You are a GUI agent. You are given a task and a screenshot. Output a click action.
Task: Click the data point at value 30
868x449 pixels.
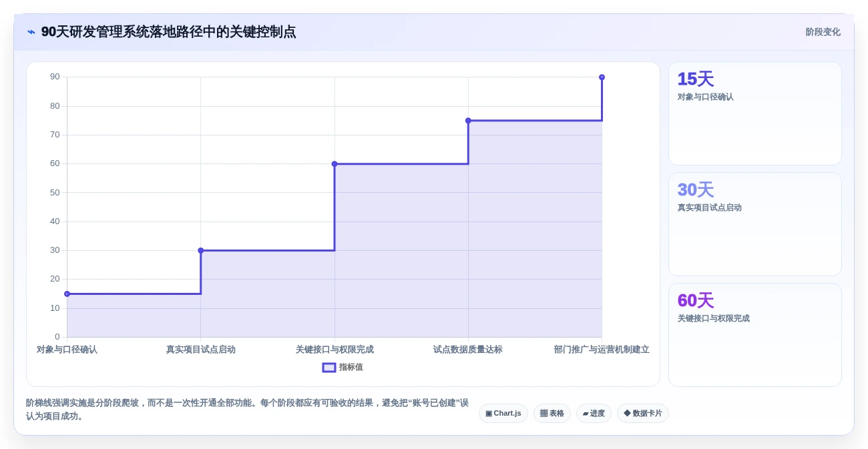pos(201,251)
